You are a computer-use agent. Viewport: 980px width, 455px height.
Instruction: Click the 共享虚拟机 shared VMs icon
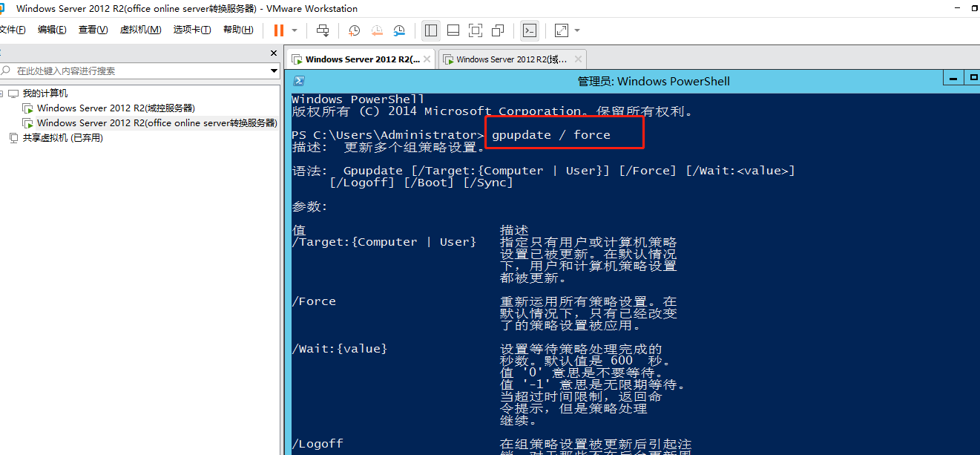13,138
